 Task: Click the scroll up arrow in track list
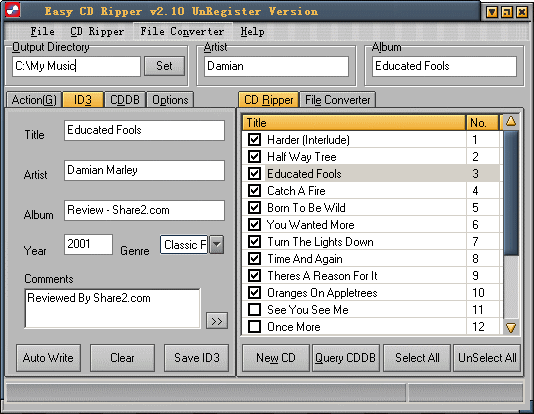click(x=511, y=122)
